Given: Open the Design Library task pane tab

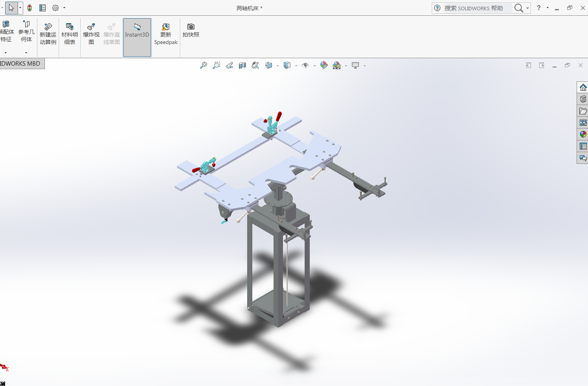Looking at the screenshot, I should tap(583, 99).
